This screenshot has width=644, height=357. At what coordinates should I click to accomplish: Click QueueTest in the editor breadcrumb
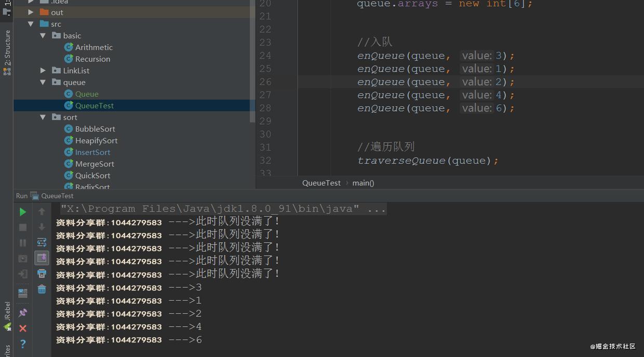pos(321,183)
